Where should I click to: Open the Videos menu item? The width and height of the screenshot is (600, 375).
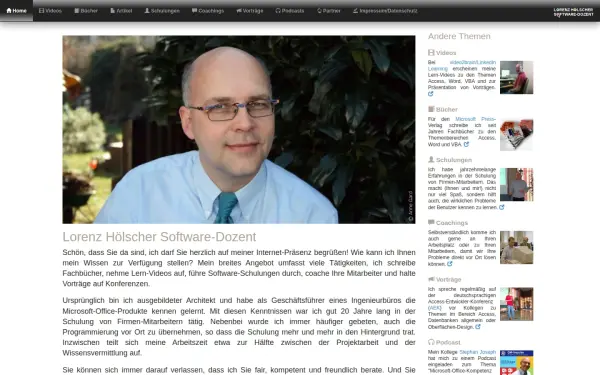(50, 11)
